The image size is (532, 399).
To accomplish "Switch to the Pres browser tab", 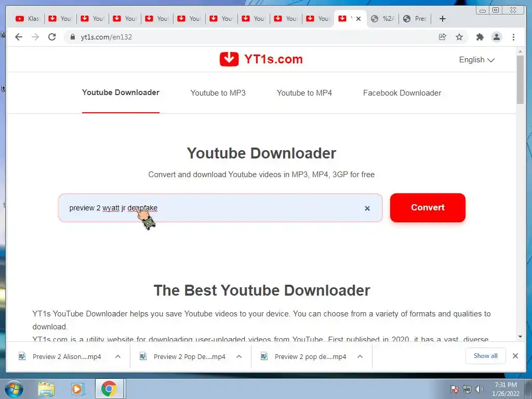I will [x=415, y=19].
